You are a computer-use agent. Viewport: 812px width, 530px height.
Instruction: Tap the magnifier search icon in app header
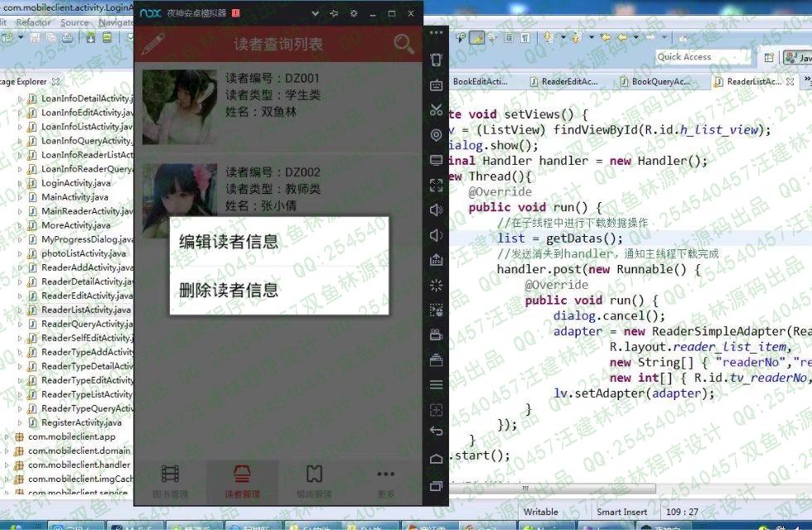[404, 44]
